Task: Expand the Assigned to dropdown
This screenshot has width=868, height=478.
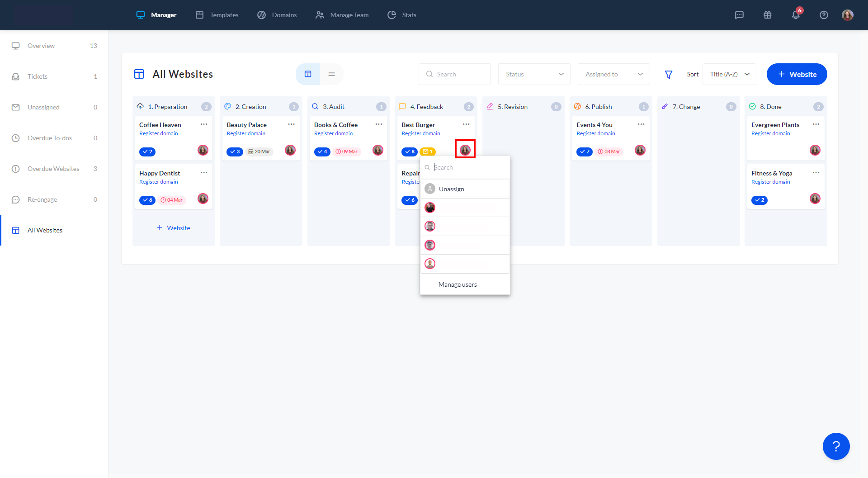Action: [x=613, y=74]
